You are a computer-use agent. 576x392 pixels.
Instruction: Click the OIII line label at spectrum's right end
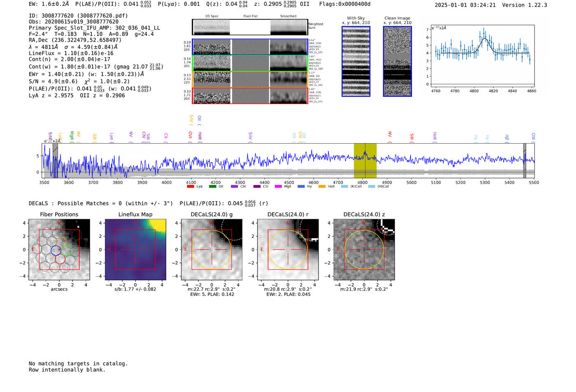point(533,137)
